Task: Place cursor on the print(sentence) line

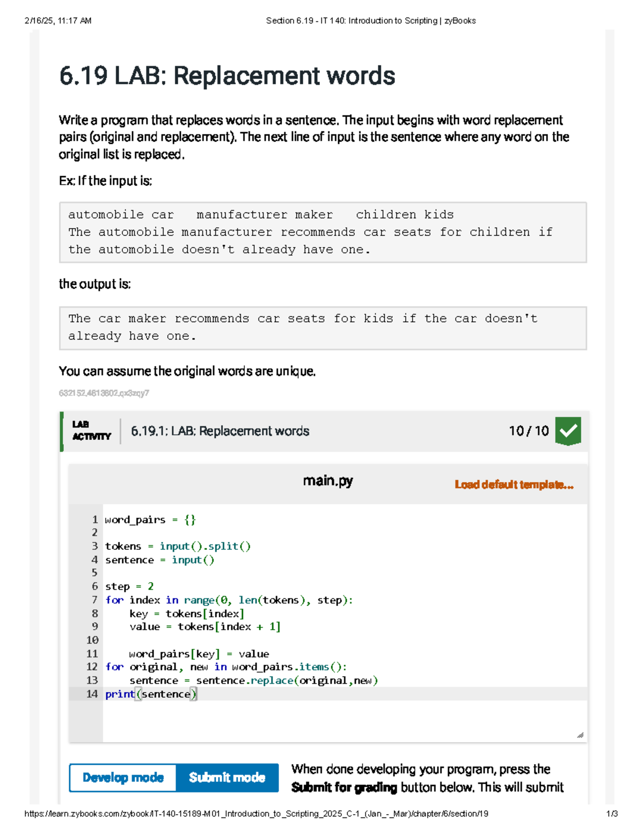Action: click(151, 694)
